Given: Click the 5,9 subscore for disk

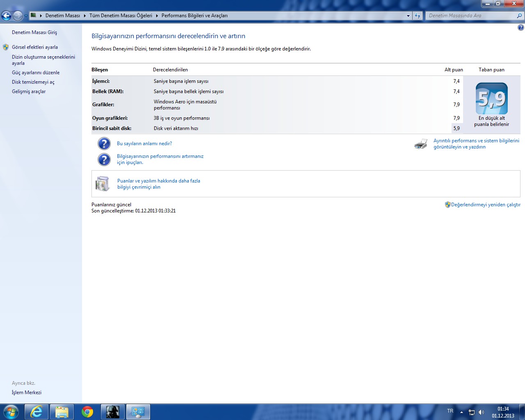Looking at the screenshot, I should 457,128.
